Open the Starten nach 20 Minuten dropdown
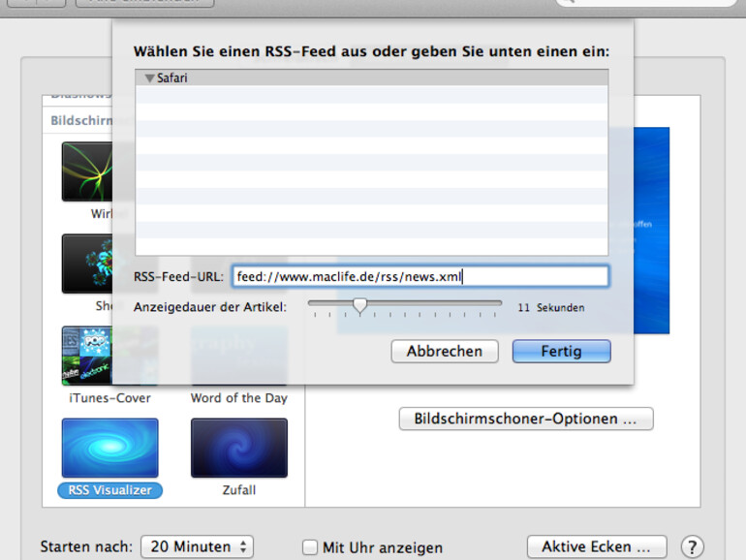Image resolution: width=746 pixels, height=560 pixels. click(197, 546)
